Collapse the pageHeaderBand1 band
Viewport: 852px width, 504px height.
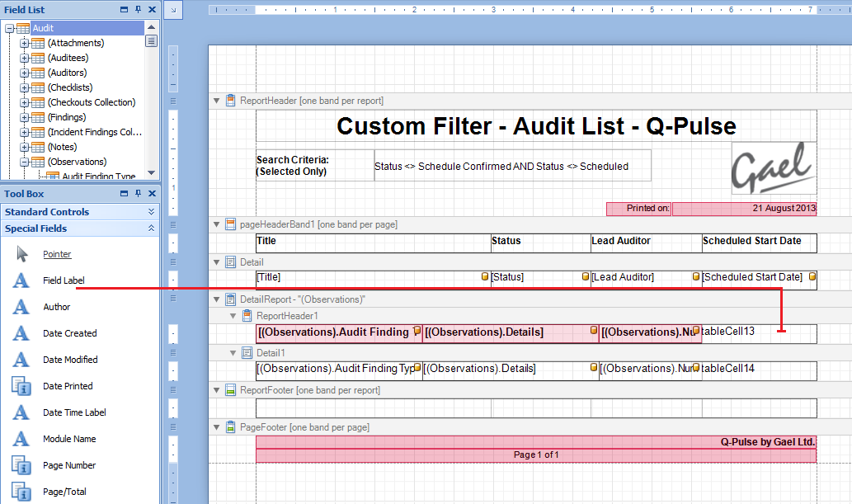click(x=216, y=224)
